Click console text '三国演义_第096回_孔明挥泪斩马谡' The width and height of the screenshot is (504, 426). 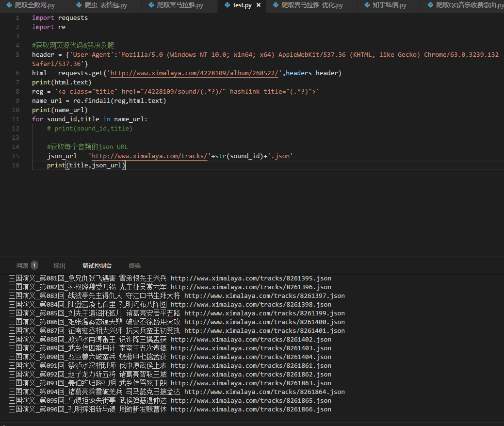(62, 410)
